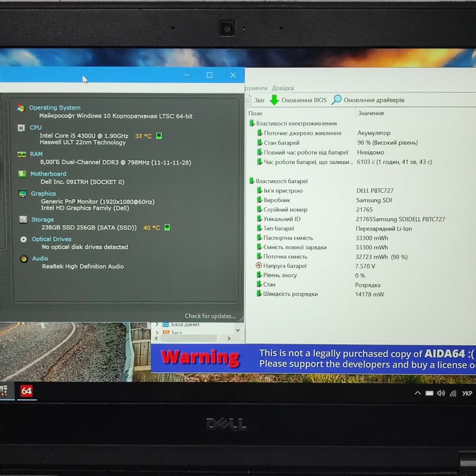The width and height of the screenshot is (476, 476).
Task: Select Властивості електроживлення group row
Action: (293, 123)
